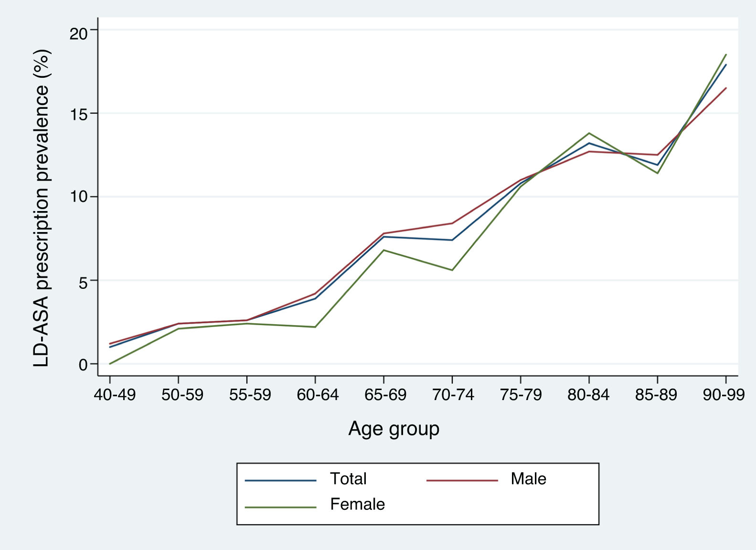The width and height of the screenshot is (756, 550).
Task: Click the LD-ASA prescription prevalence axis title
Action: pyautogui.click(x=42, y=208)
